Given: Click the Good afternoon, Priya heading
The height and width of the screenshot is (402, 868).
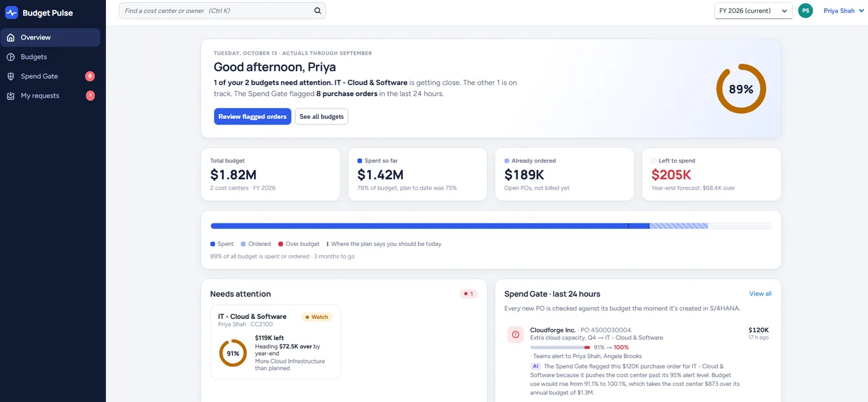Looking at the screenshot, I should pos(275,67).
